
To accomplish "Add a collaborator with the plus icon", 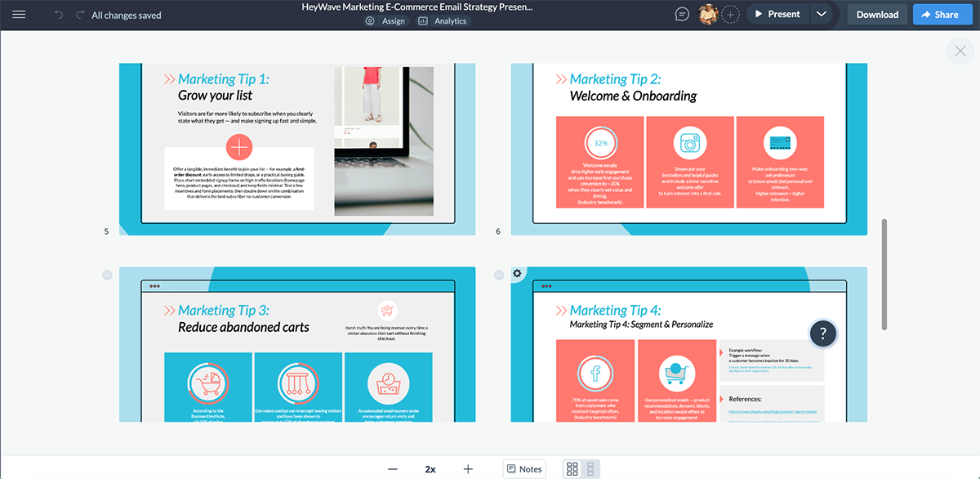I will pyautogui.click(x=730, y=14).
